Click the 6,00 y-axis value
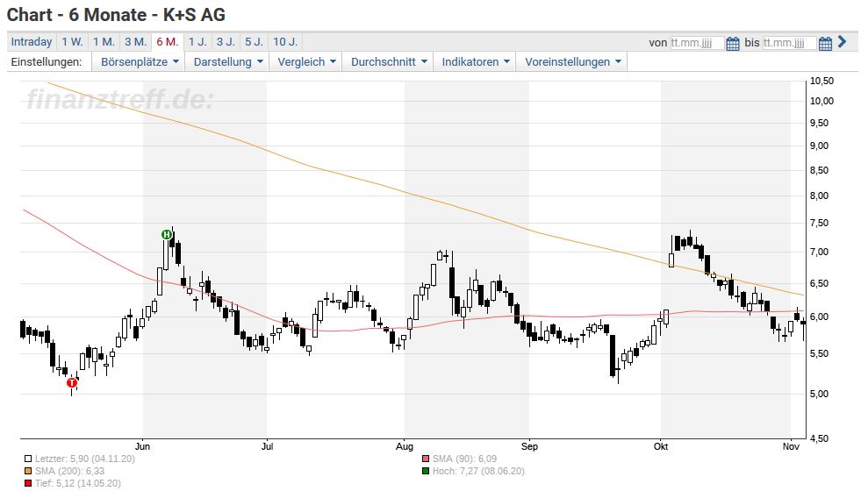868x491 pixels. pos(819,317)
